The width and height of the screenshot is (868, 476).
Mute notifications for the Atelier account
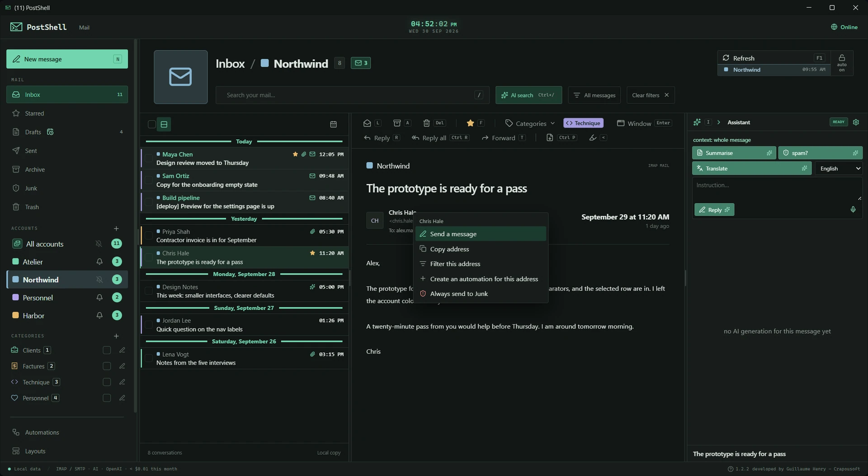(99, 261)
